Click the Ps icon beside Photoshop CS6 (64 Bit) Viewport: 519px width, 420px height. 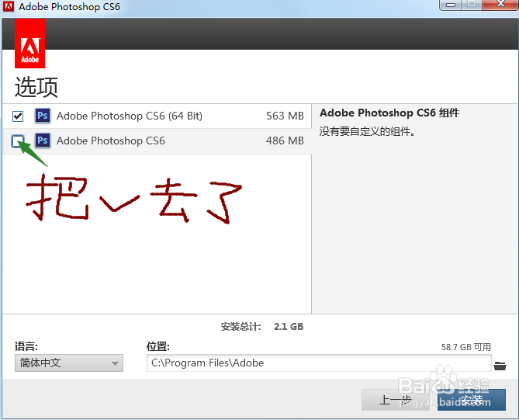pos(43,116)
